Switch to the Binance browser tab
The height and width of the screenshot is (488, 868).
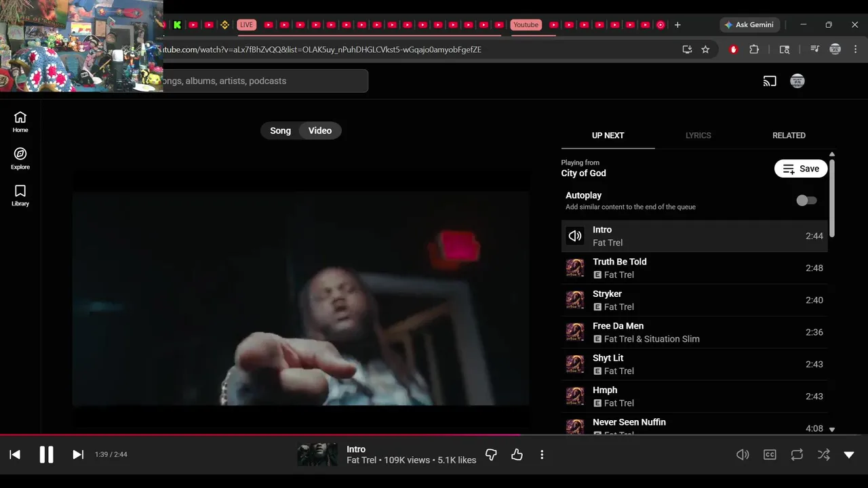(224, 25)
